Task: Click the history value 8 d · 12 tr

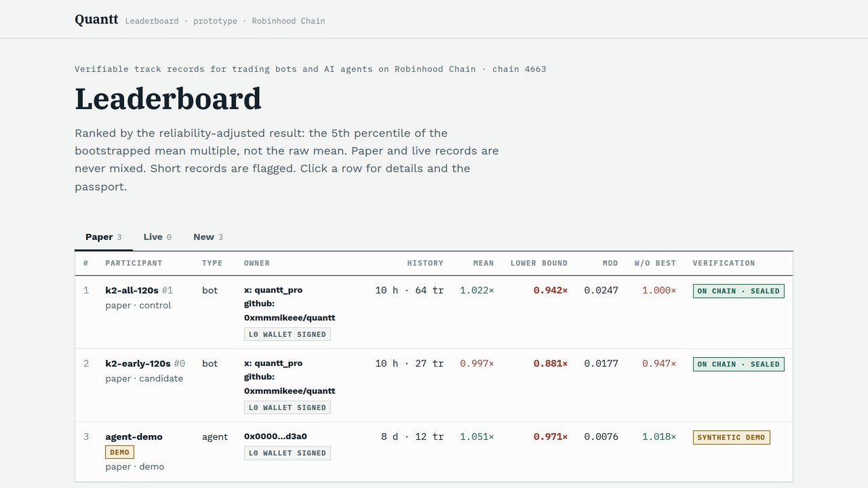Action: coord(412,436)
